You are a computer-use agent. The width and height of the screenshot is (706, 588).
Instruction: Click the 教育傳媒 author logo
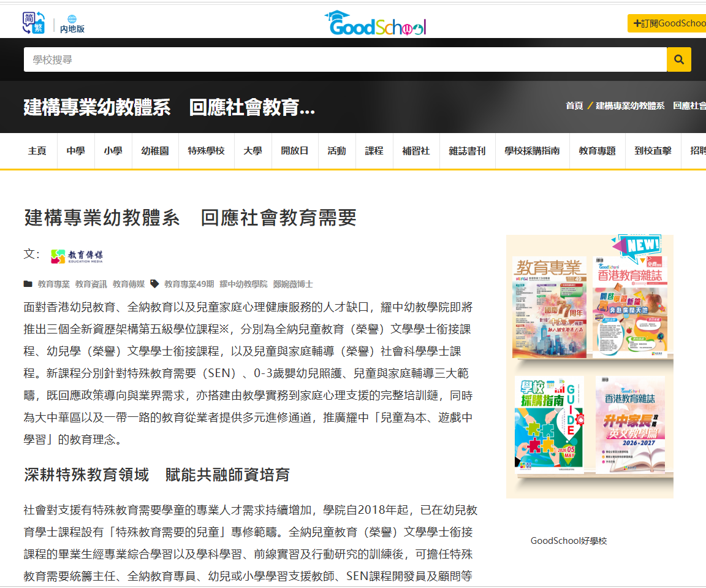point(77,256)
